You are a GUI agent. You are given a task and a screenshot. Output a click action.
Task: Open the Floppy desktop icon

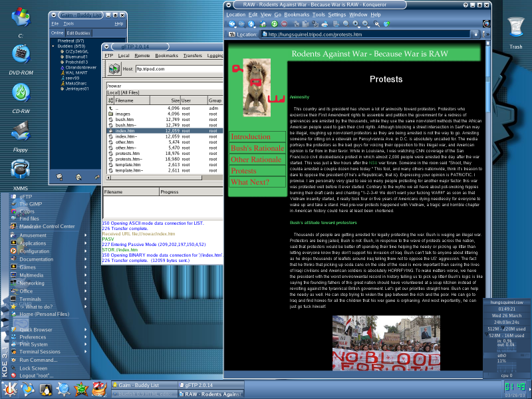click(x=21, y=131)
